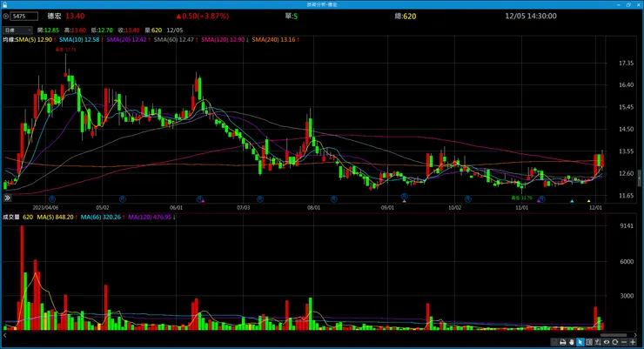Click the add symbol plus circle icon
This screenshot has width=644, height=349.
pos(6,17)
